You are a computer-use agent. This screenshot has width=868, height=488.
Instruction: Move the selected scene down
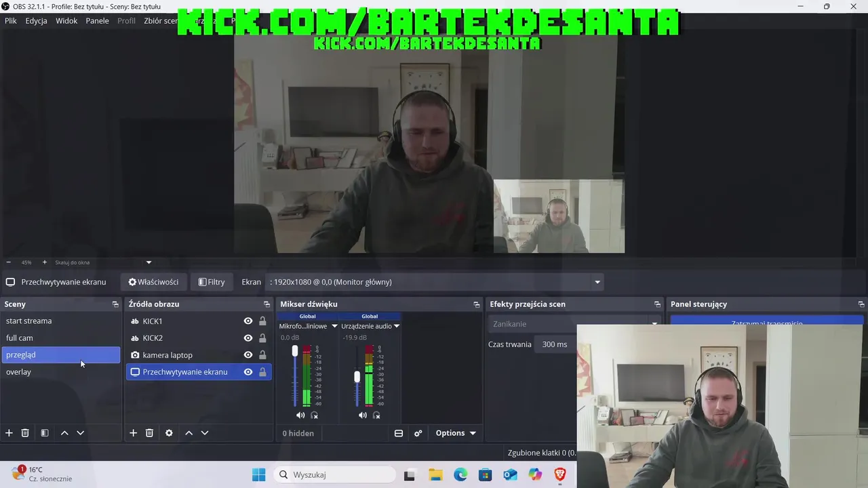click(80, 433)
